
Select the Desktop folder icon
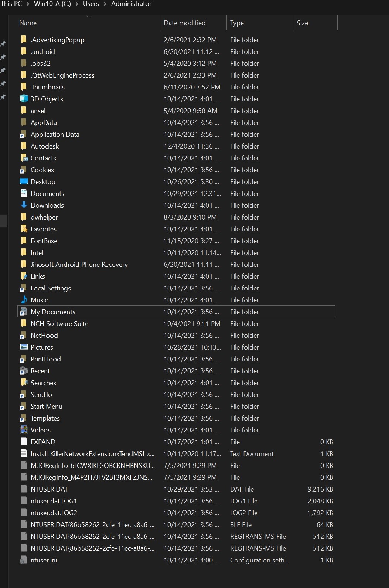[x=24, y=181]
